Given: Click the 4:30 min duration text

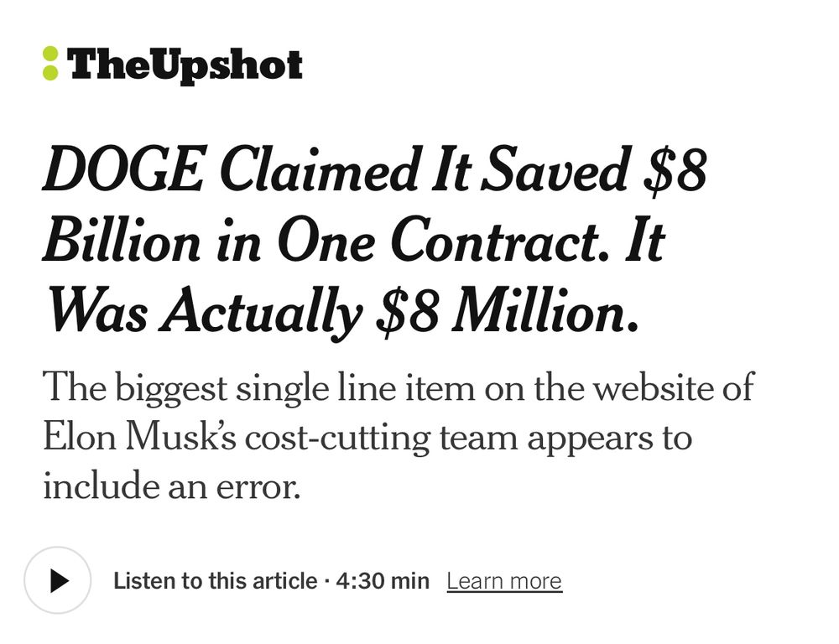Looking at the screenshot, I should click(x=383, y=581).
